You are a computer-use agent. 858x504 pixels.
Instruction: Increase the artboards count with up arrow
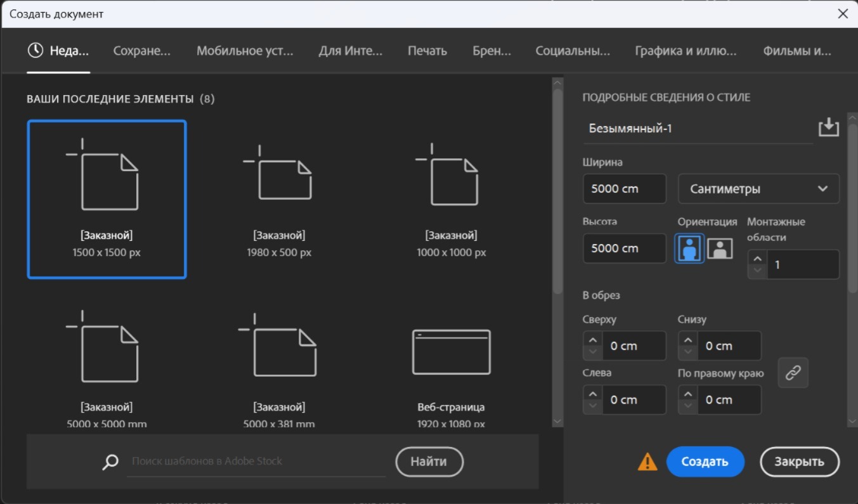(757, 258)
